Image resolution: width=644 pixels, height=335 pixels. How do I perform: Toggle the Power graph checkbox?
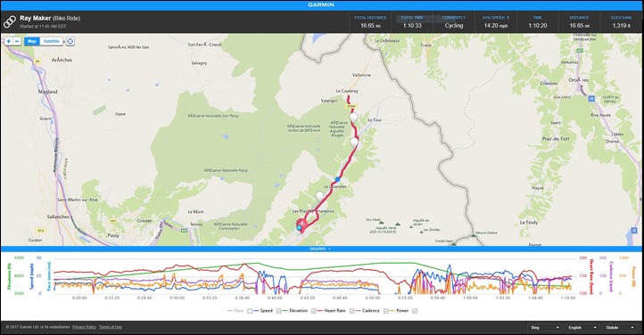(x=415, y=311)
